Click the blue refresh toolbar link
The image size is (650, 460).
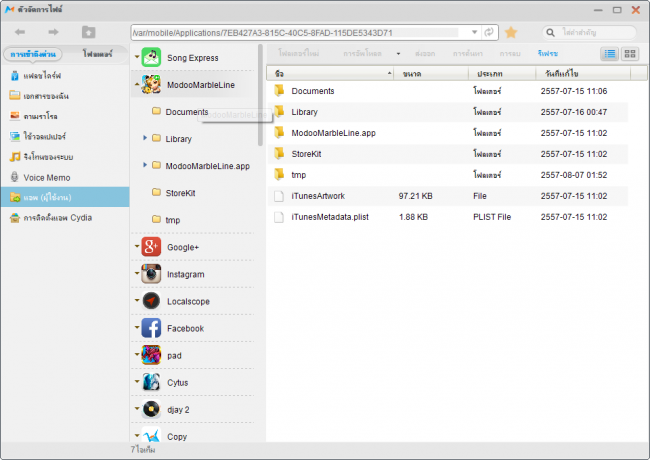tap(548, 53)
